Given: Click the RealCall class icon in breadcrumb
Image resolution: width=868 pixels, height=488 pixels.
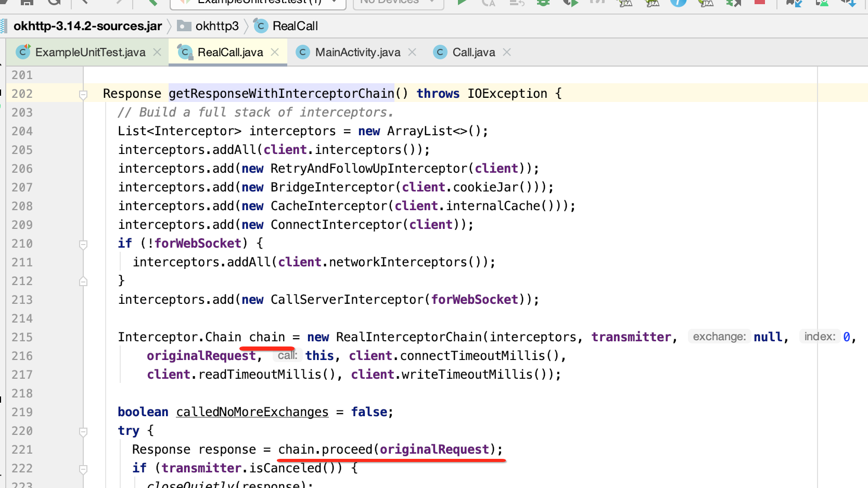Looking at the screenshot, I should coord(261,26).
